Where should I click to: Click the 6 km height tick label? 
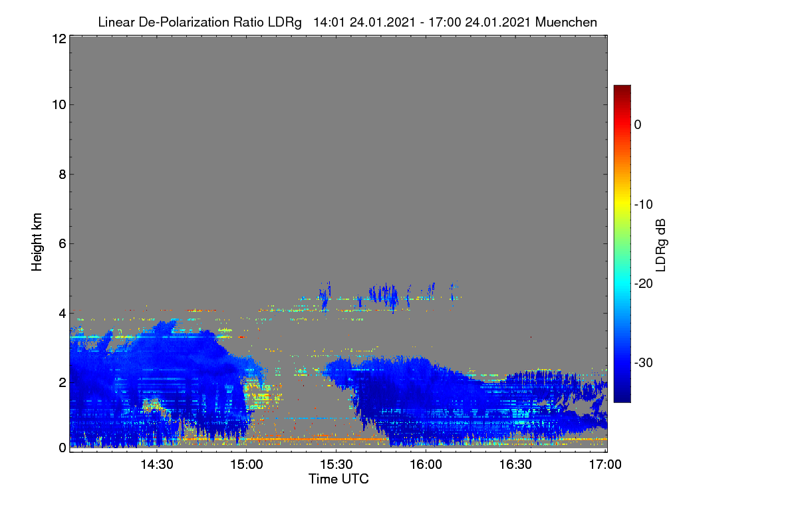point(61,243)
